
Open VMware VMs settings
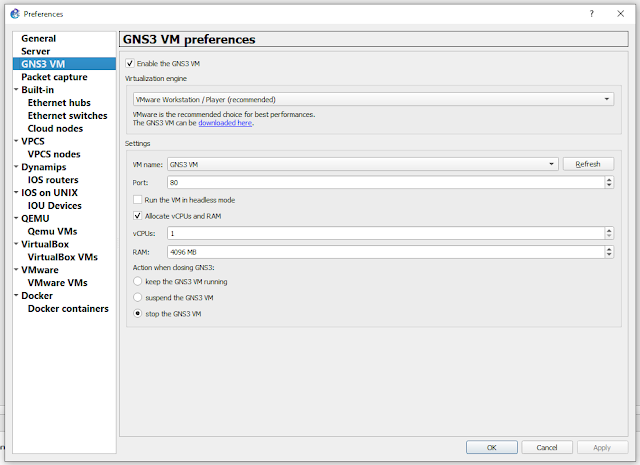pos(58,283)
